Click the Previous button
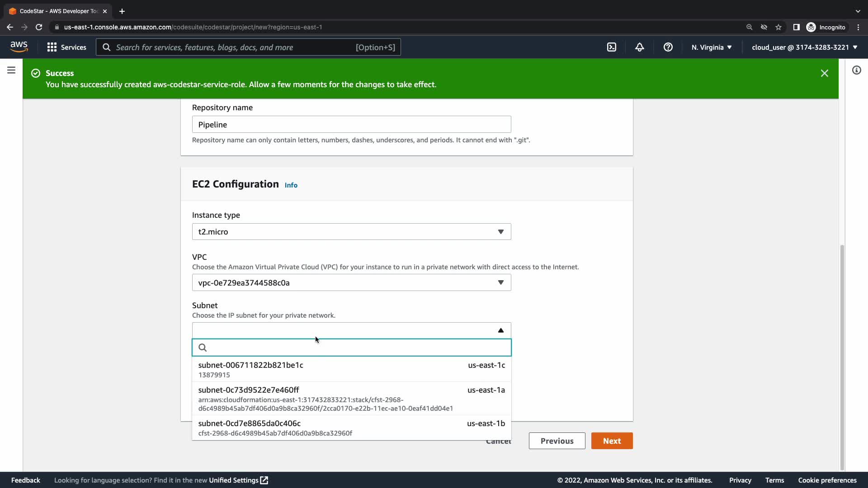868x488 pixels. 557,441
